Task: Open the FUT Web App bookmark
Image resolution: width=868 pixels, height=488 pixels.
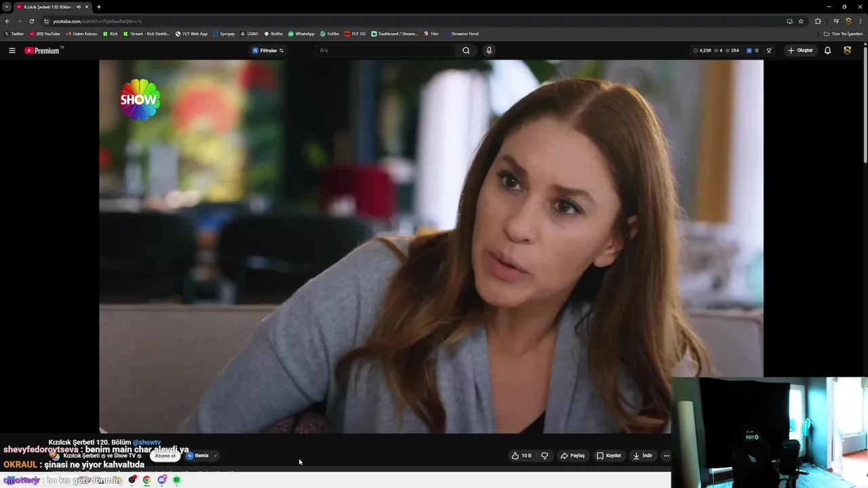Action: point(191,33)
